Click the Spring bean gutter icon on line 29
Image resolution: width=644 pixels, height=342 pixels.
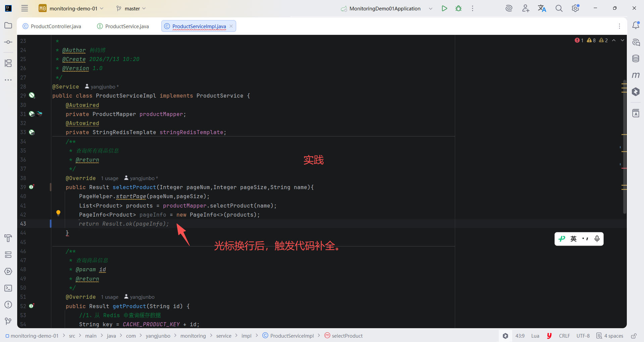point(32,96)
